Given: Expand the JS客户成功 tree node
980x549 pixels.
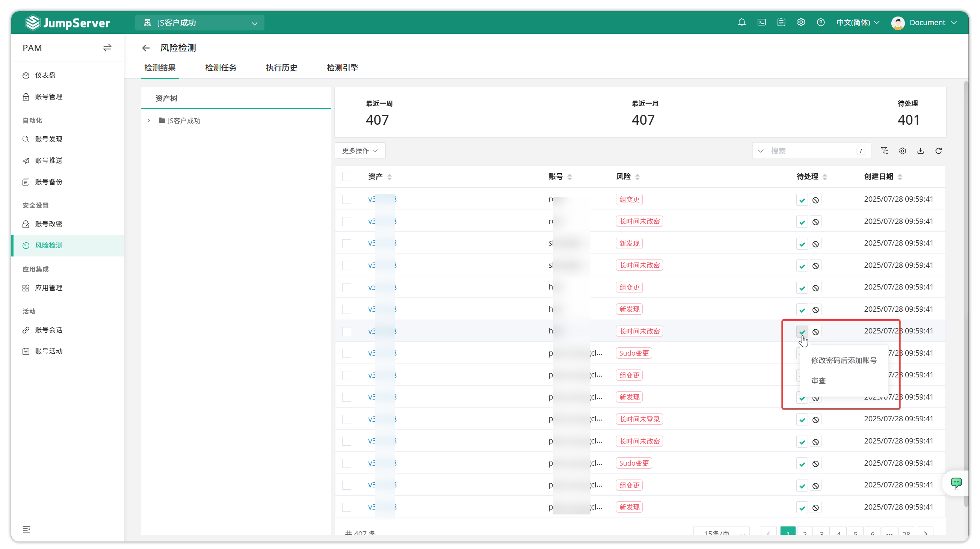Looking at the screenshot, I should 149,121.
